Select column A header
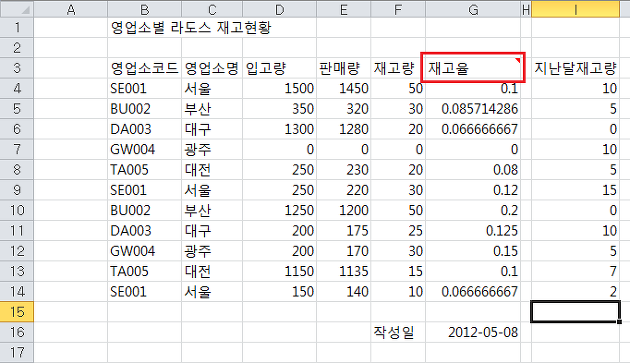Viewport: 630px width, 363px height. pyautogui.click(x=71, y=9)
